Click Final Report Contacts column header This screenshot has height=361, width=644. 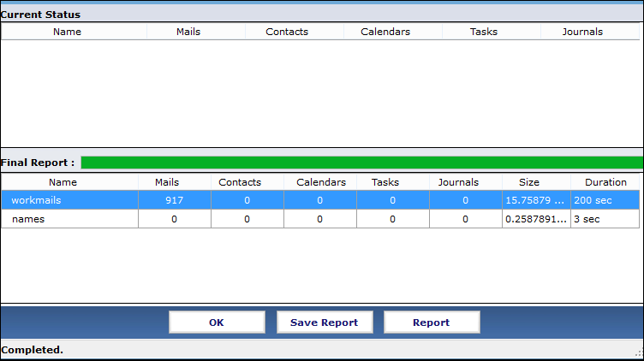click(x=247, y=182)
